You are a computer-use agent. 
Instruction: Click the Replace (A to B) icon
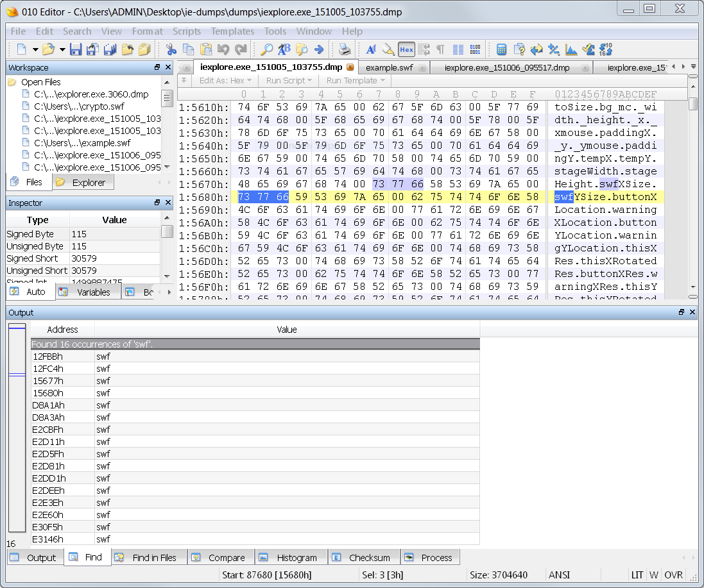point(284,49)
